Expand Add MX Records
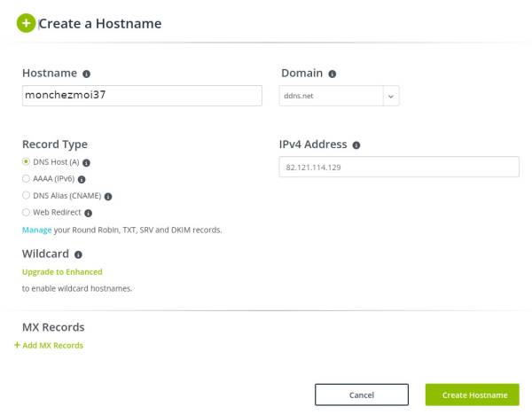 (x=49, y=345)
